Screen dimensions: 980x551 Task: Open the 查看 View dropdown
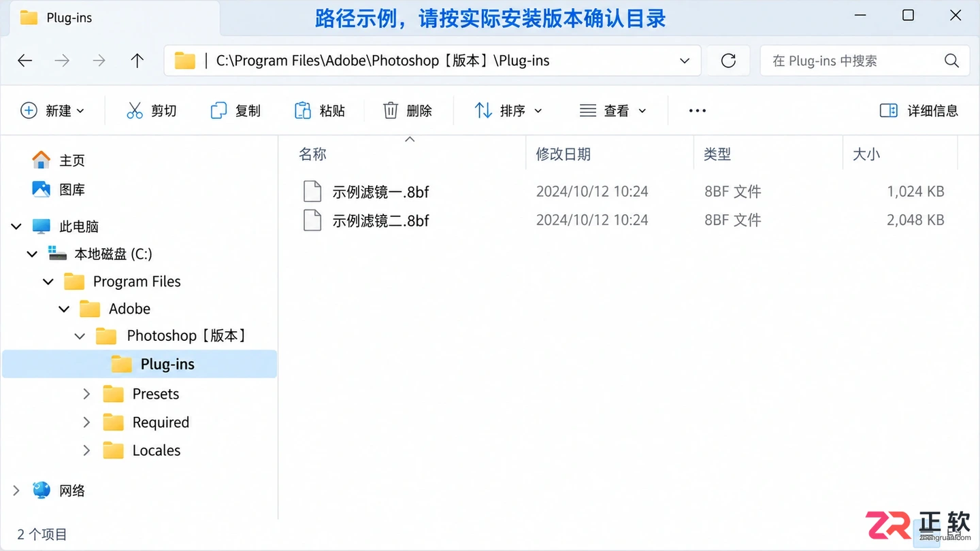coord(612,111)
